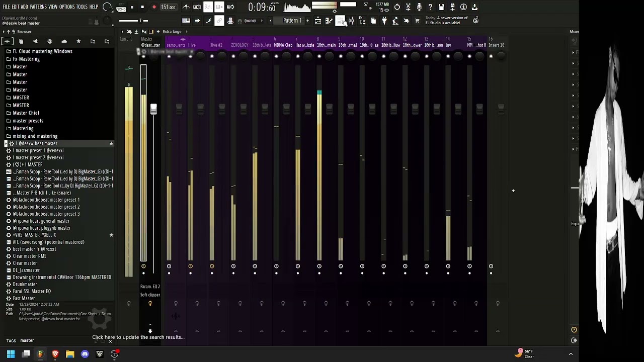Screen dimensions: 644x362
Task: Open the undo history icon
Action: point(397,7)
